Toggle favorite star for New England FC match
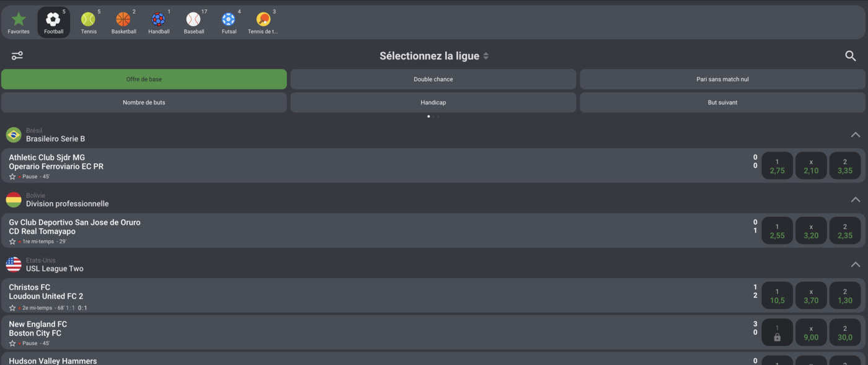 point(12,343)
